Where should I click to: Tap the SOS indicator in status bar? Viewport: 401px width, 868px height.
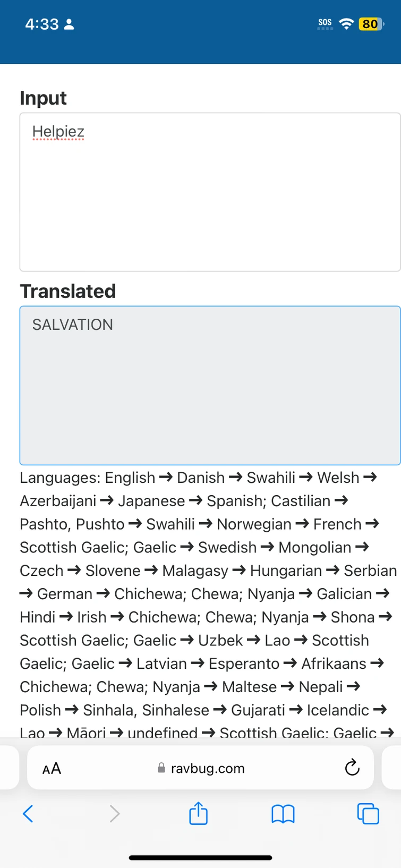(325, 22)
